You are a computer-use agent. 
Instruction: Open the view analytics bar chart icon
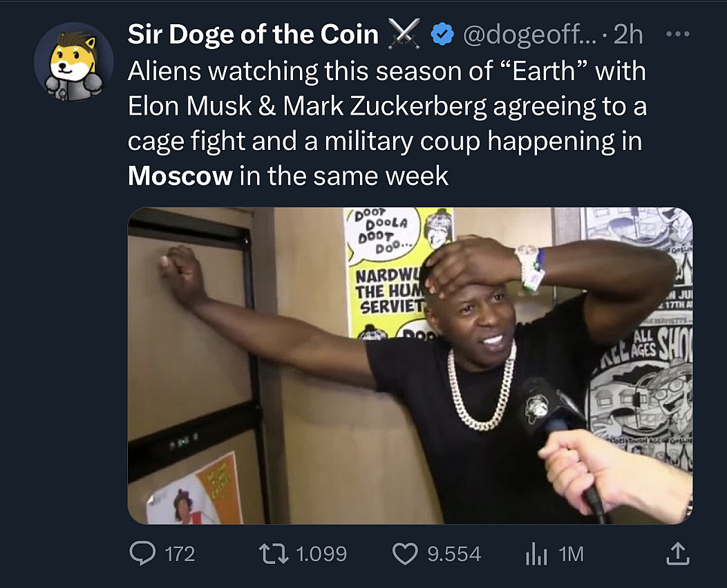click(x=536, y=553)
